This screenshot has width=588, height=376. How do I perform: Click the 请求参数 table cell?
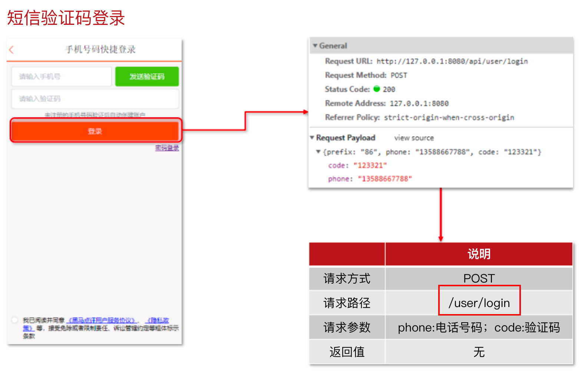click(347, 327)
